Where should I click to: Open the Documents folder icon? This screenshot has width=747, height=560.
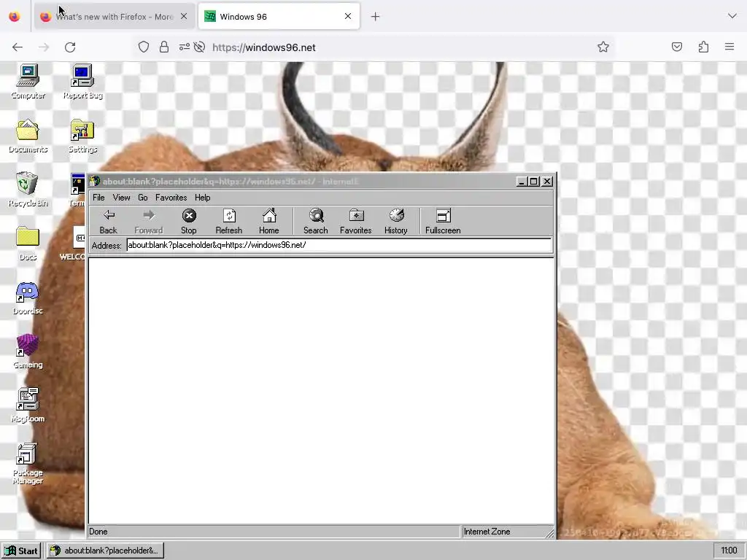28,136
